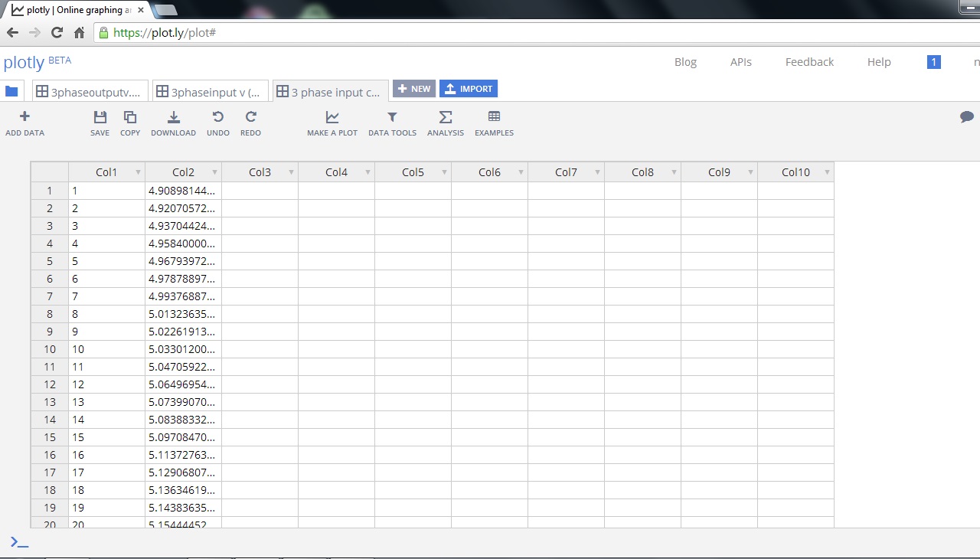Reload the plot.ly page

click(57, 33)
